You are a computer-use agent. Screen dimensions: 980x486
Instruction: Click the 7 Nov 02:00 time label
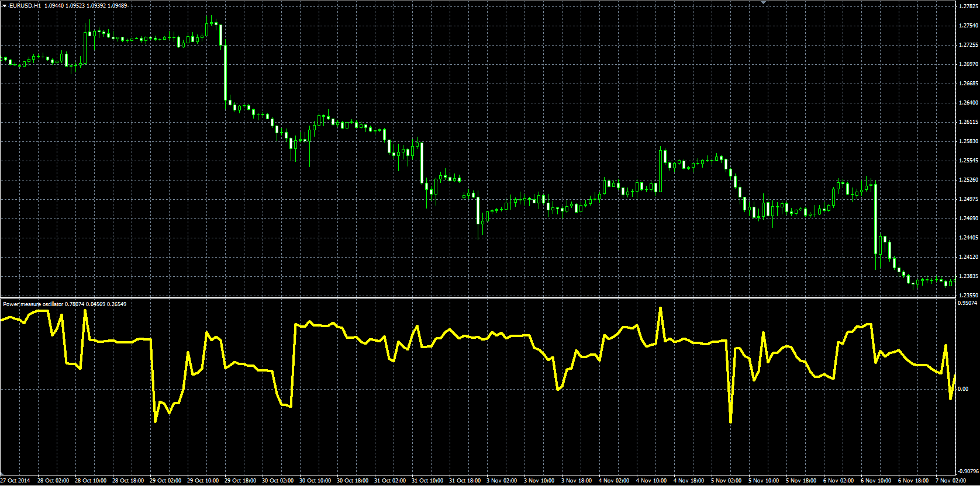pos(951,481)
